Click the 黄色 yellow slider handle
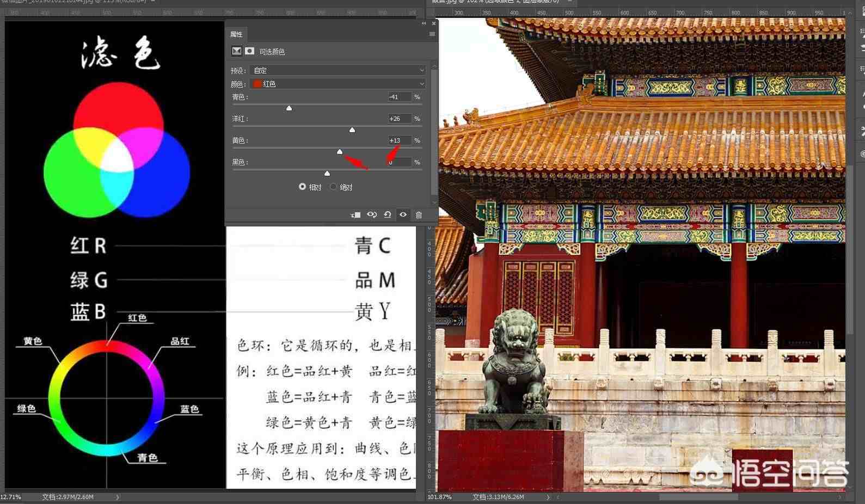 (340, 152)
